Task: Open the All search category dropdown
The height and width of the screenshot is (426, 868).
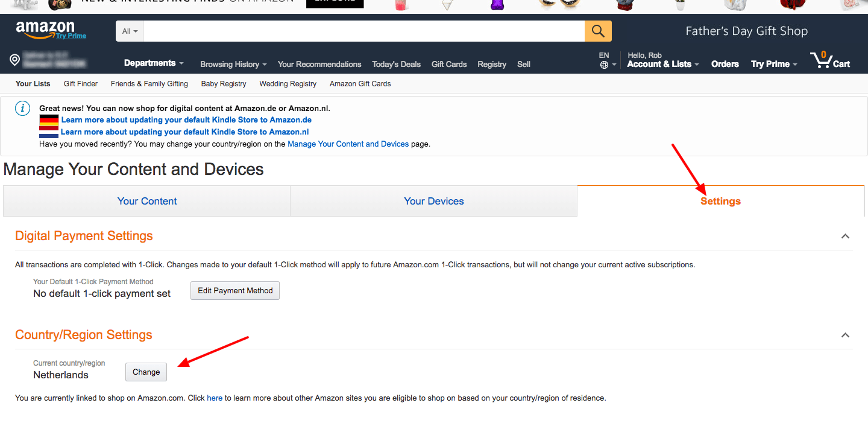Action: pos(130,31)
